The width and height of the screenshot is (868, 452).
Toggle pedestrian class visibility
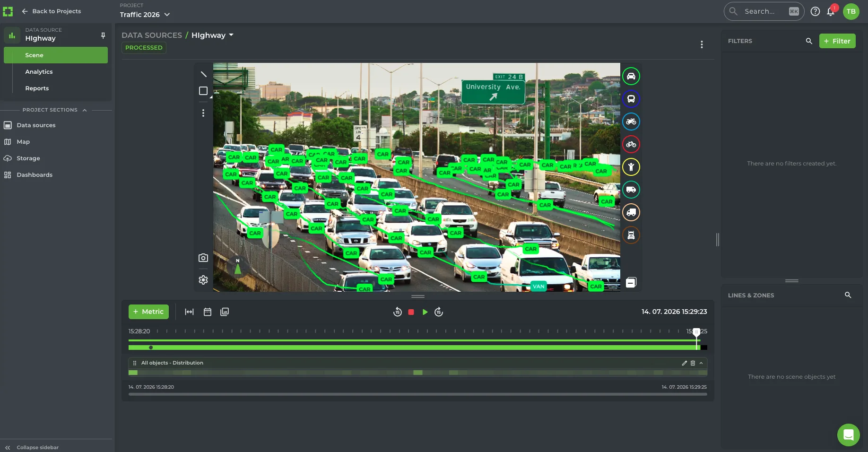[631, 167]
